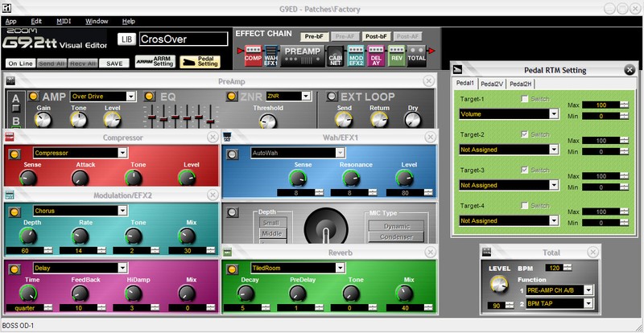Toggle the ZNR on/off LED button

point(232,96)
